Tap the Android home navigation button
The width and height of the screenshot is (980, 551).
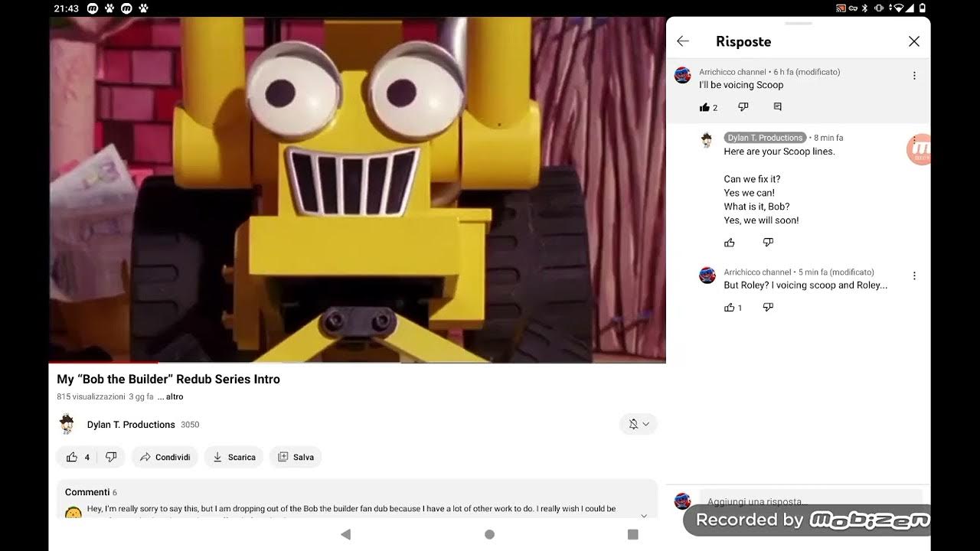pyautogui.click(x=490, y=534)
